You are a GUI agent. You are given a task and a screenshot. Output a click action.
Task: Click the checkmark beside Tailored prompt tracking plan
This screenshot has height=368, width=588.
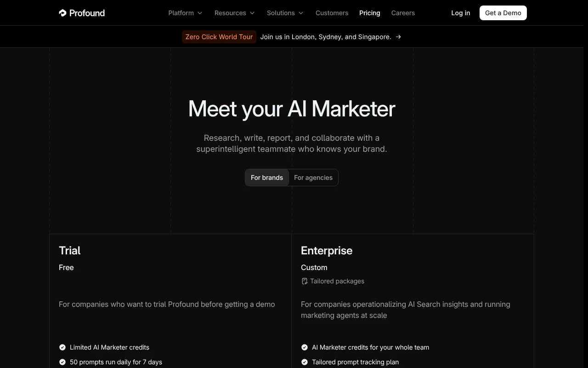pyautogui.click(x=304, y=362)
